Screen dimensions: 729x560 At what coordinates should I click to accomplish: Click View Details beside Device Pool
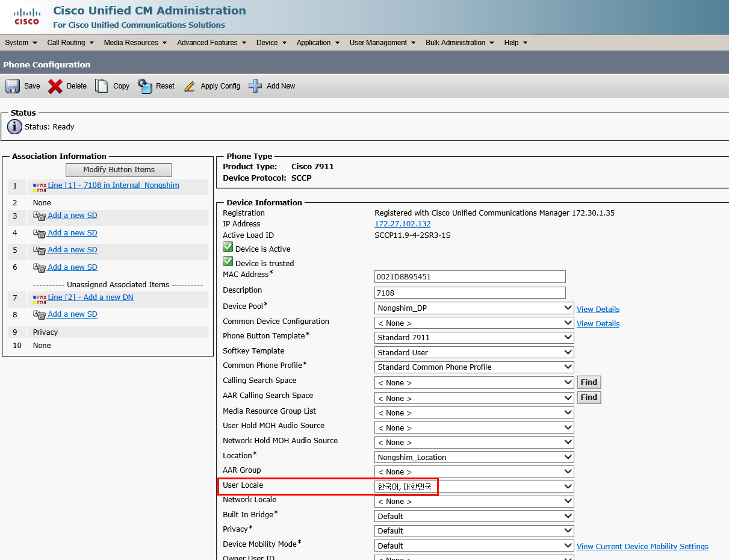[x=598, y=308]
